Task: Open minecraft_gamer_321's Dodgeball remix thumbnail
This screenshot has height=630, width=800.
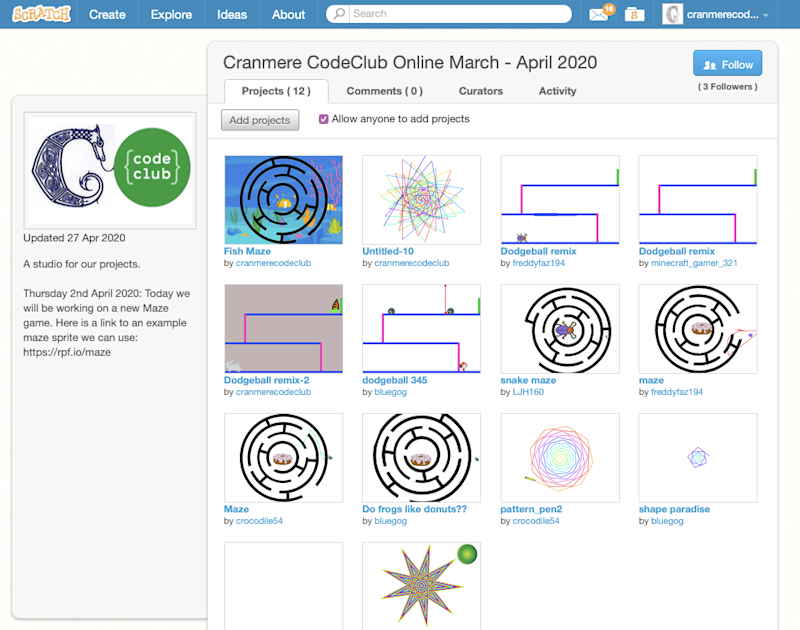Action: 698,199
